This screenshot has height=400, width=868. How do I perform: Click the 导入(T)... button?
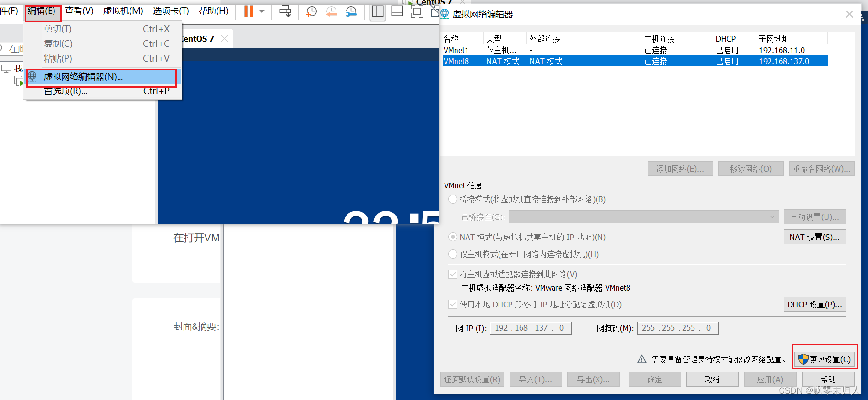pyautogui.click(x=535, y=379)
